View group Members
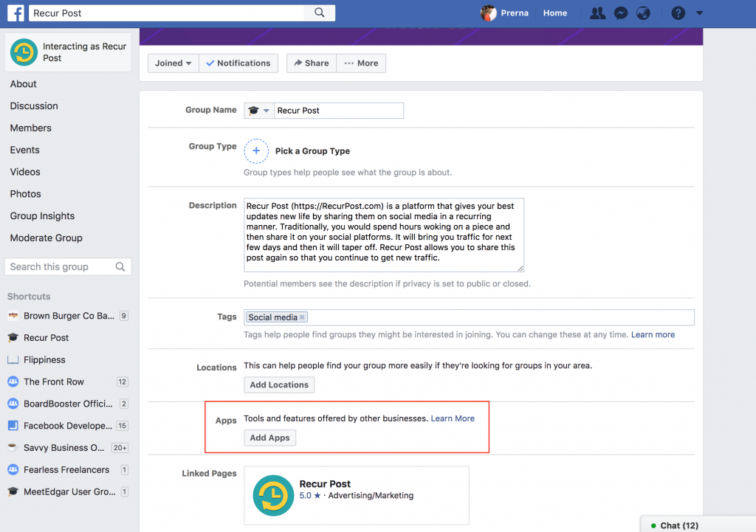 [x=30, y=128]
